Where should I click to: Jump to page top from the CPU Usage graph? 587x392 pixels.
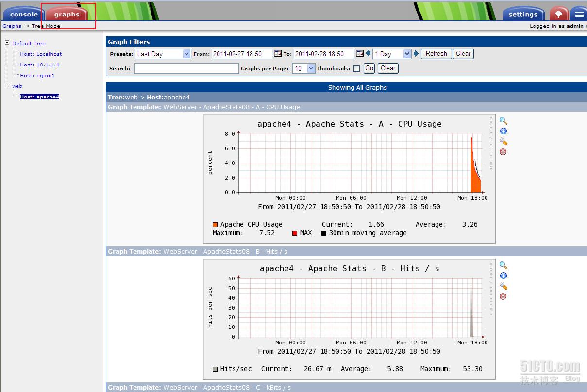click(x=503, y=152)
